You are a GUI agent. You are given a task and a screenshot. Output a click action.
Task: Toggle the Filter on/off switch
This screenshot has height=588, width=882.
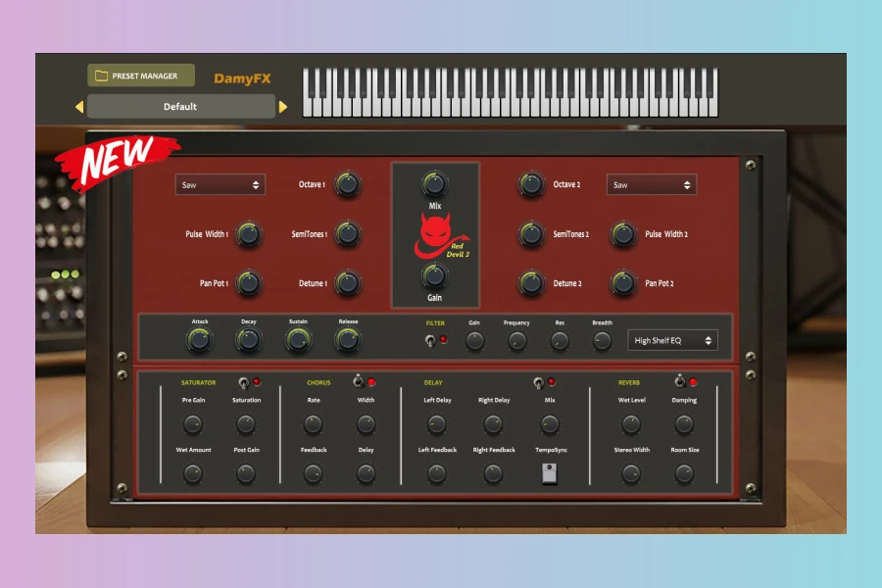tap(429, 340)
